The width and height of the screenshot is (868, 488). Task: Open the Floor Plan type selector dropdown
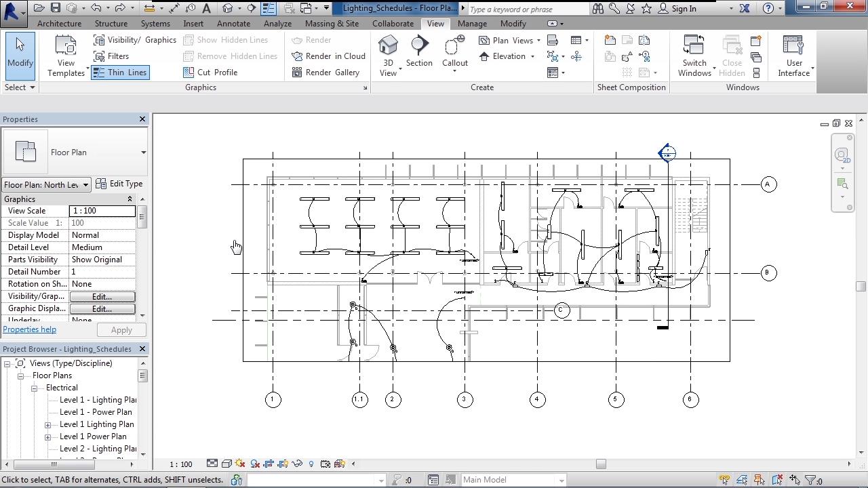(143, 152)
